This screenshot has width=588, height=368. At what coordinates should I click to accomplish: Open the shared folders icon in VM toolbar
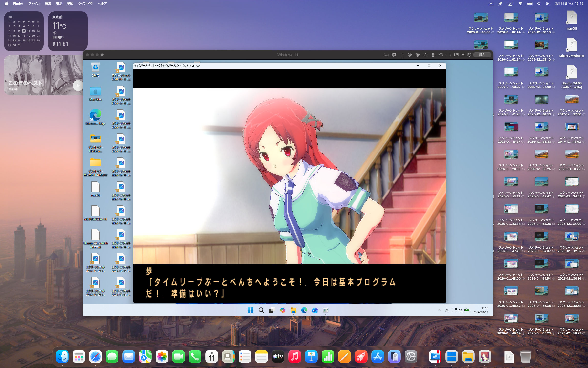[x=457, y=55]
